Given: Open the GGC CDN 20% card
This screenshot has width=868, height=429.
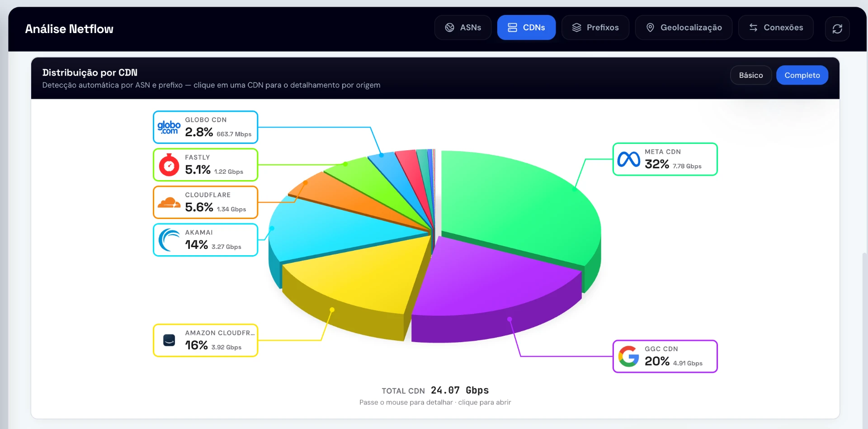Looking at the screenshot, I should pyautogui.click(x=665, y=357).
